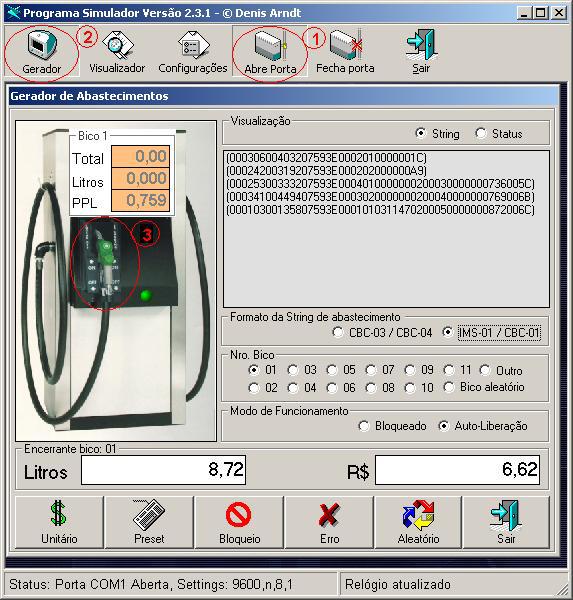The height and width of the screenshot is (600, 573).
Task: Click string ending in 0001C)
Action: click(326, 157)
